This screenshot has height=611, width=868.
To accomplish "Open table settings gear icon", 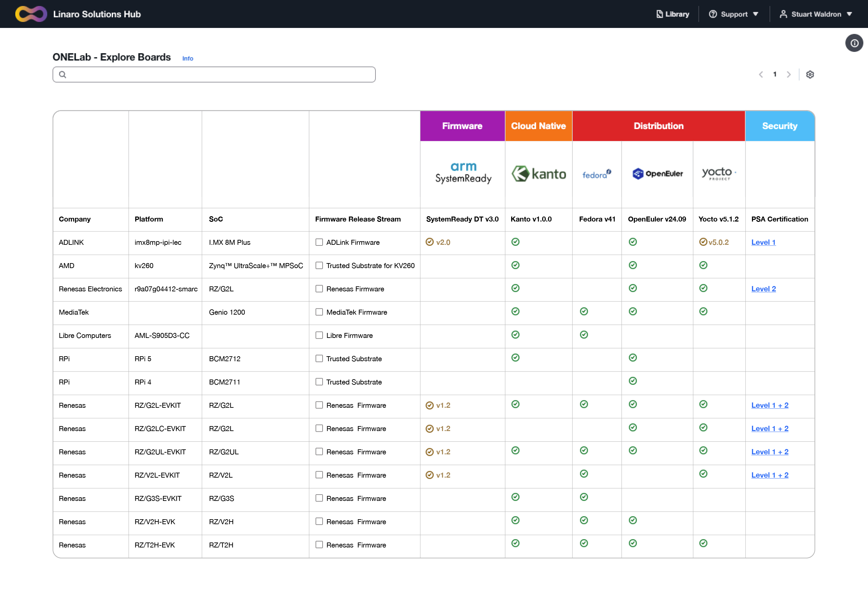I will pyautogui.click(x=810, y=75).
